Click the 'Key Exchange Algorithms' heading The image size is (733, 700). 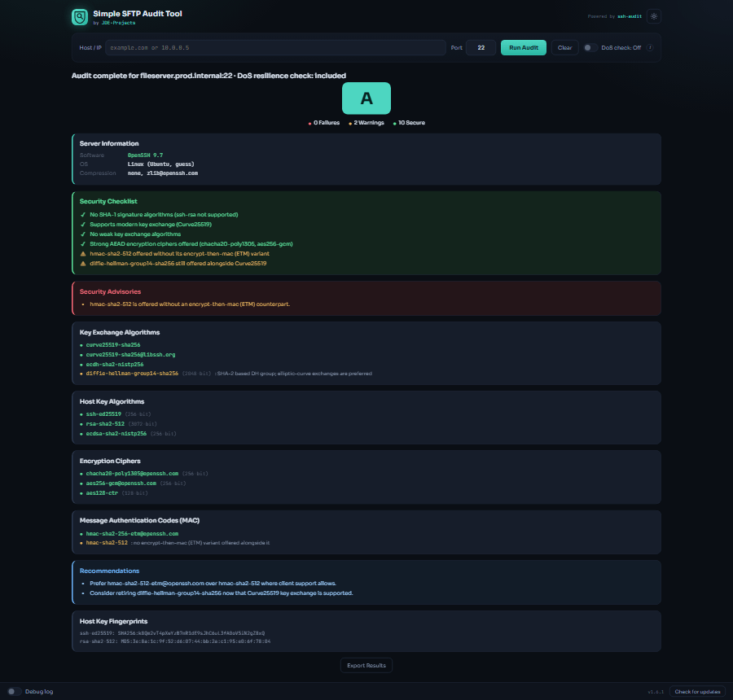coord(119,332)
